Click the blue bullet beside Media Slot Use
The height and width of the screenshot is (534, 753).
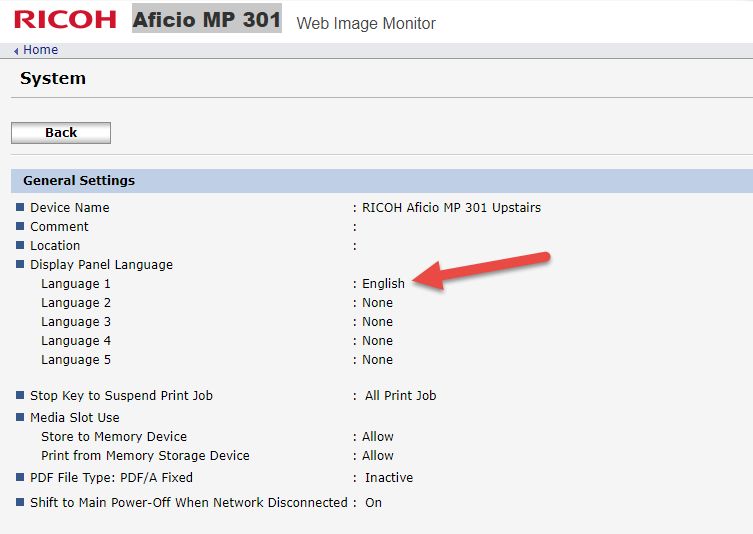coord(20,417)
